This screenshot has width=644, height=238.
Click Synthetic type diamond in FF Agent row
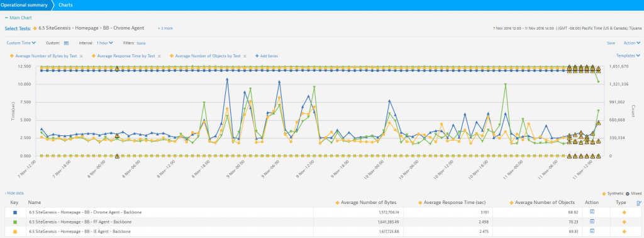pos(625,222)
